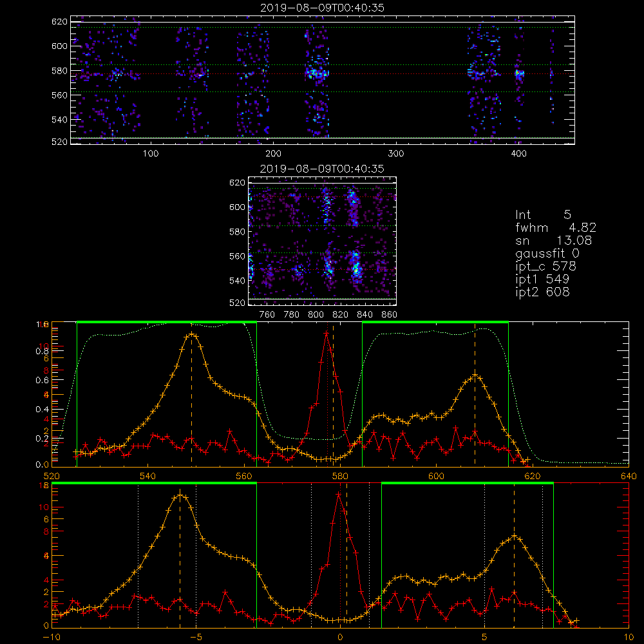The image size is (644, 644).
Task: Click orange x-axis label 560 on profile plot
Action: pyautogui.click(x=244, y=477)
